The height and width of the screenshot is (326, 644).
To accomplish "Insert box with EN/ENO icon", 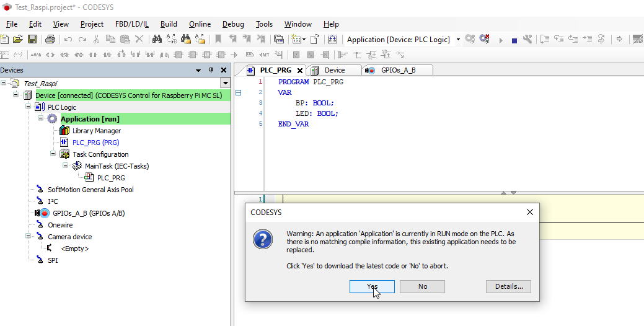I will (206, 55).
